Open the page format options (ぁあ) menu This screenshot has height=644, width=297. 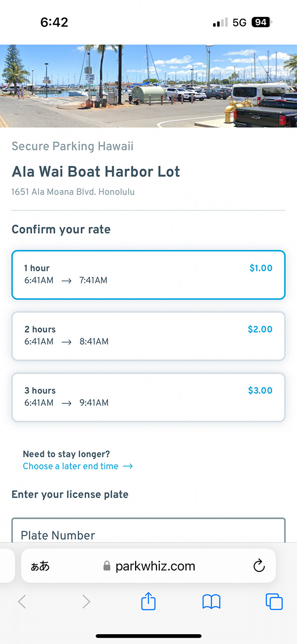click(41, 566)
